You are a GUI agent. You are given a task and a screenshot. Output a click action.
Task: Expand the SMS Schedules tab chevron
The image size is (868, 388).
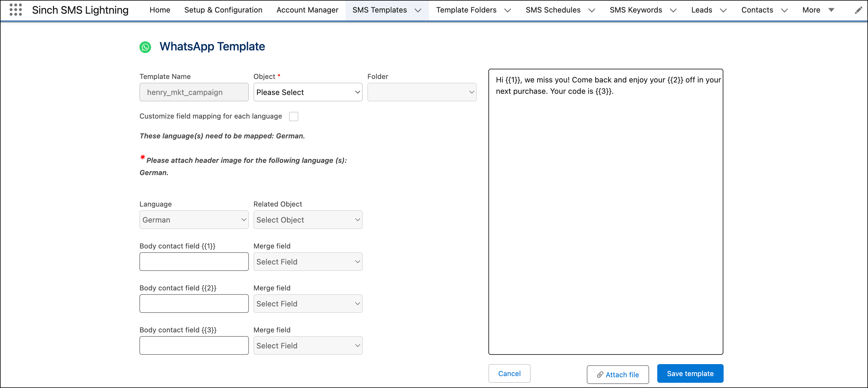point(591,10)
